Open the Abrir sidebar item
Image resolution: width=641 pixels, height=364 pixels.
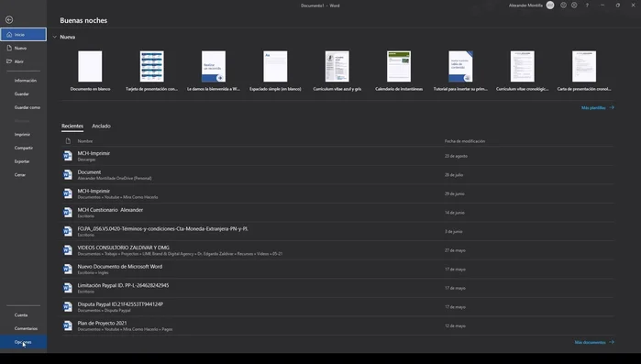pyautogui.click(x=23, y=61)
